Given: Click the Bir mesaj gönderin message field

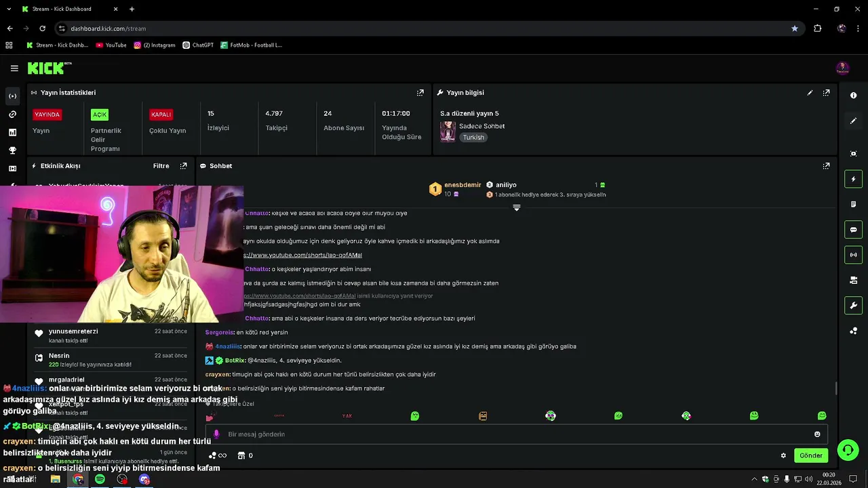Looking at the screenshot, I should tap(515, 434).
